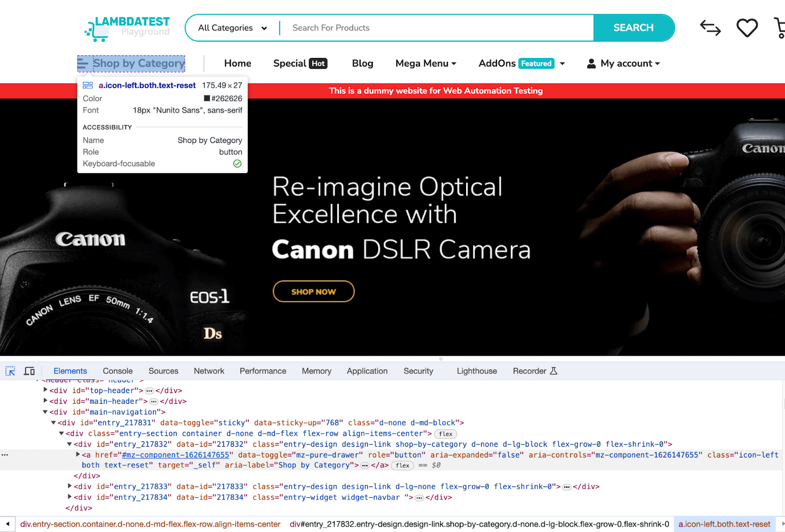This screenshot has height=532, width=785.
Task: Click the compare arrows icon
Action: click(x=710, y=28)
